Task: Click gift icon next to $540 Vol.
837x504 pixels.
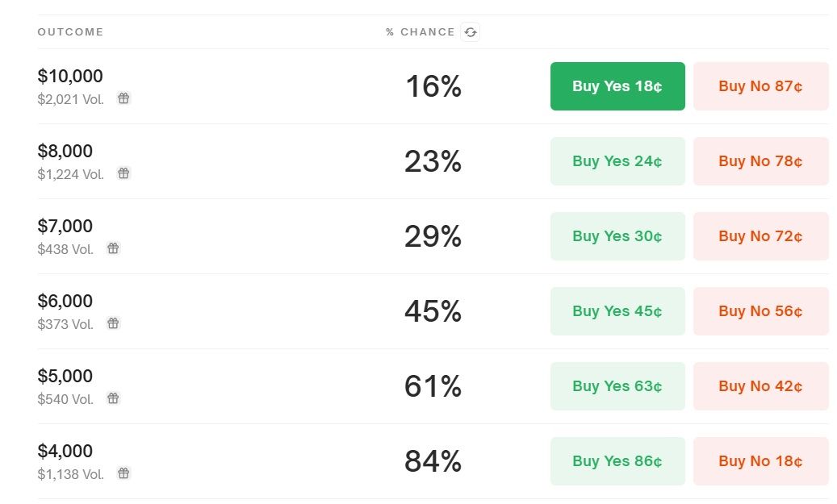Action: point(114,398)
